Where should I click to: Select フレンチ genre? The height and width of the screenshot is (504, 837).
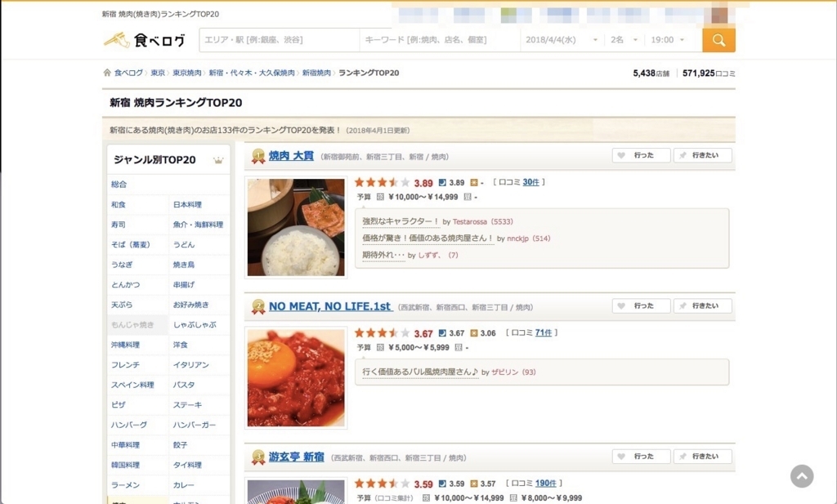(125, 365)
